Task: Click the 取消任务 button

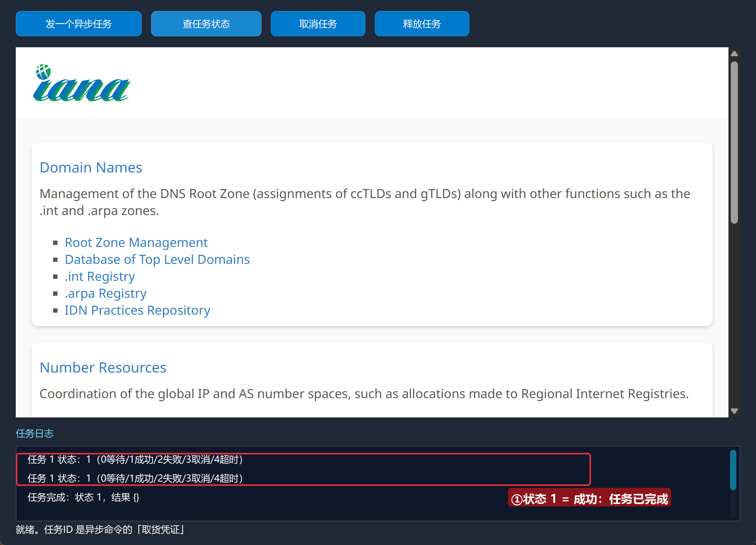Action: (318, 24)
